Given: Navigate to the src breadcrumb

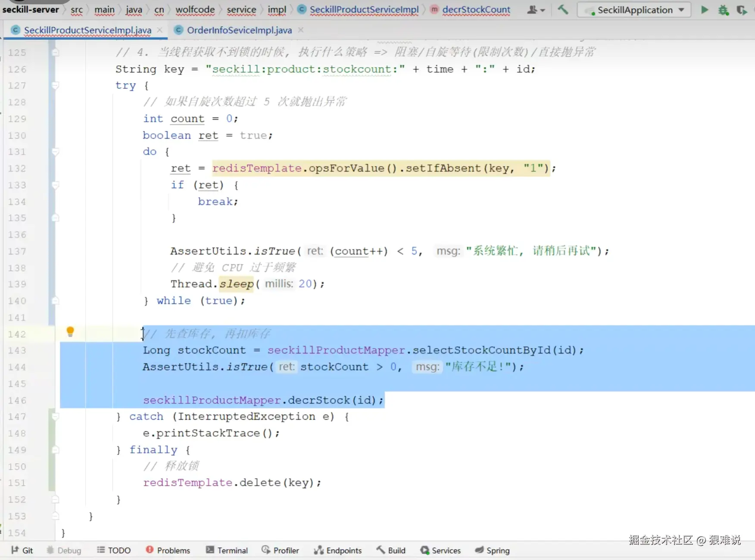Looking at the screenshot, I should click(77, 9).
